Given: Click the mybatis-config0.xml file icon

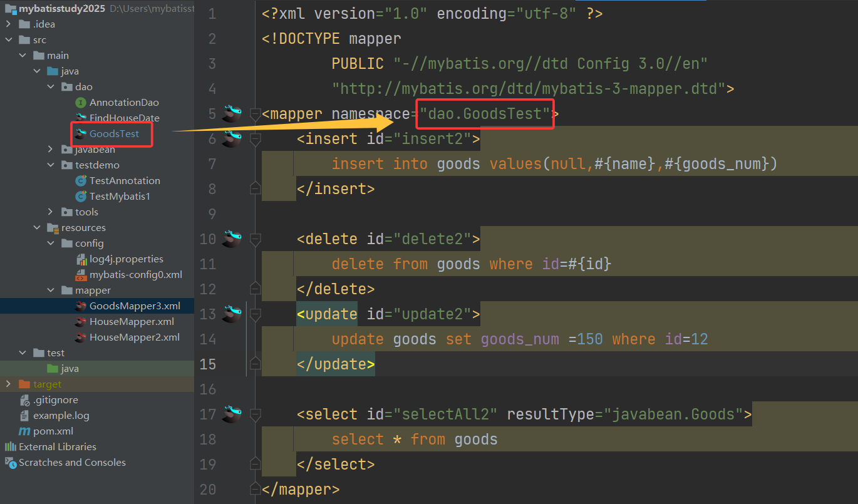Looking at the screenshot, I should point(81,274).
